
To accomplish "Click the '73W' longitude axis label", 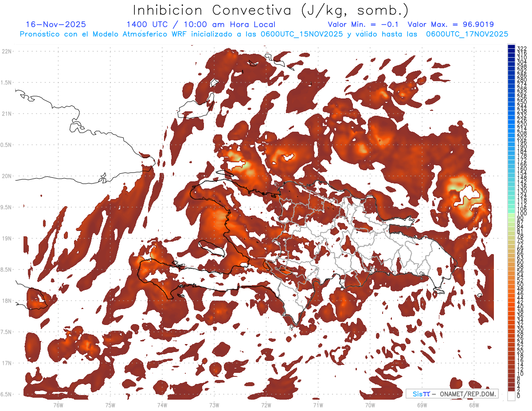I will (x=214, y=405).
